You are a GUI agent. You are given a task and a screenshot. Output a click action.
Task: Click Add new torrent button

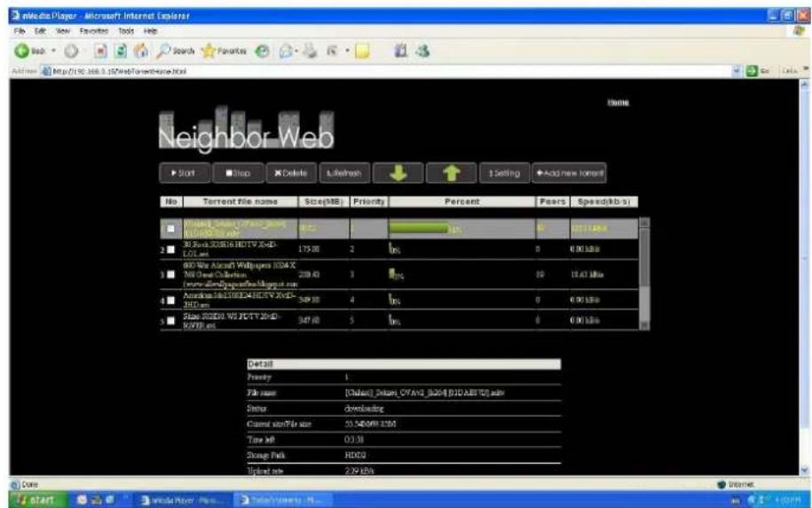[x=569, y=173]
